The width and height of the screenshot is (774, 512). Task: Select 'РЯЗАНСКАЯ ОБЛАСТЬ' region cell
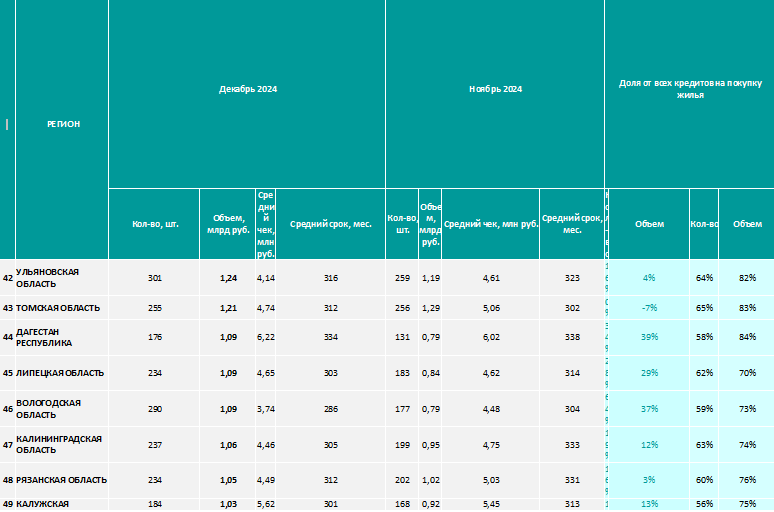(x=61, y=480)
